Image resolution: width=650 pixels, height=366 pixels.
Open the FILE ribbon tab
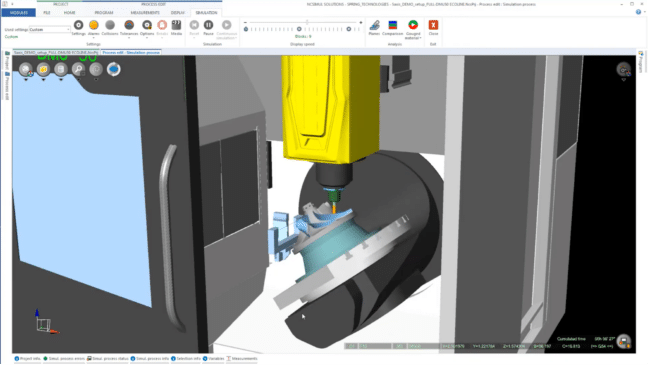[x=47, y=13]
